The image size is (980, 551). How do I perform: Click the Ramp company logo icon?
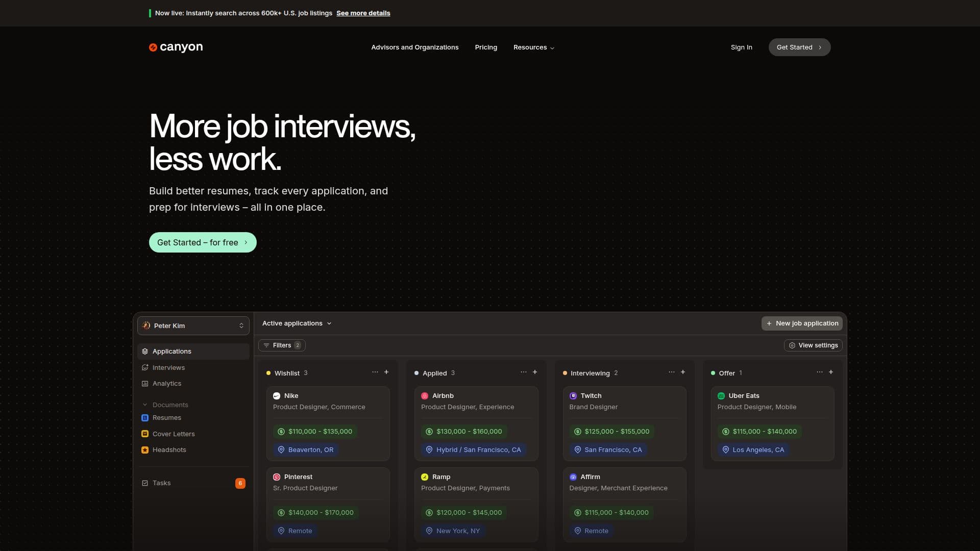click(x=425, y=477)
